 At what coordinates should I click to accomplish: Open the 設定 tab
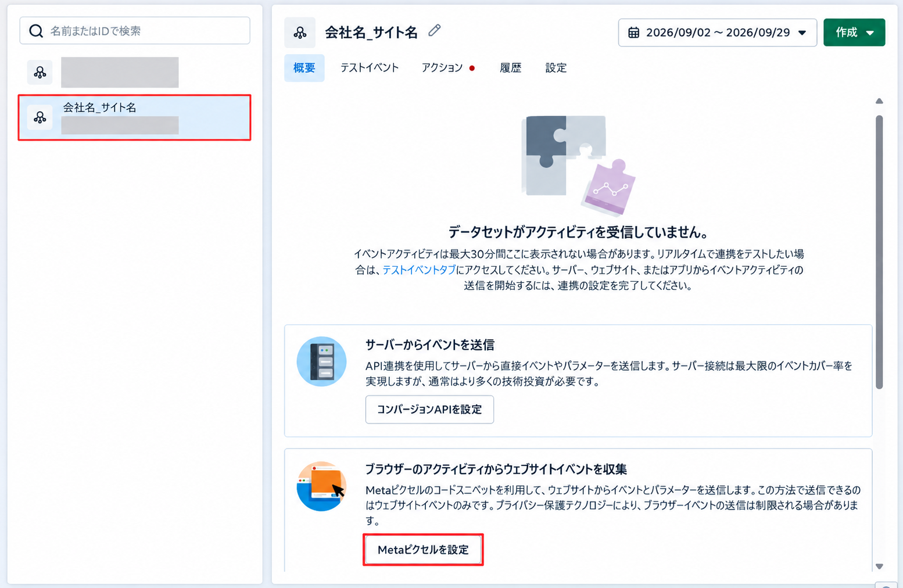[x=556, y=68]
